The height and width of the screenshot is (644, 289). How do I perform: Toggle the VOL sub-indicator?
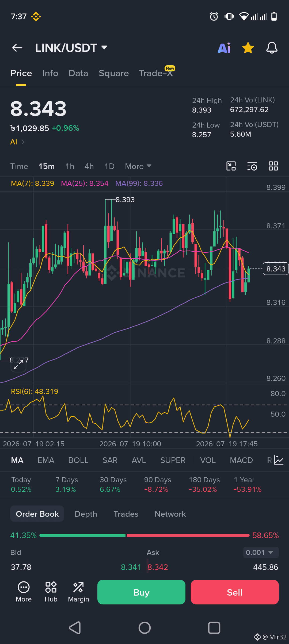click(x=208, y=460)
